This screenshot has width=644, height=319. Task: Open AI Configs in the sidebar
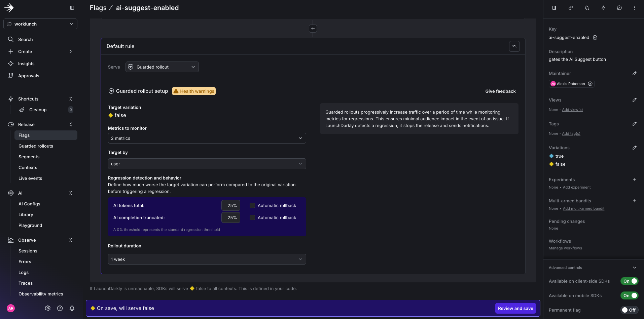click(29, 204)
